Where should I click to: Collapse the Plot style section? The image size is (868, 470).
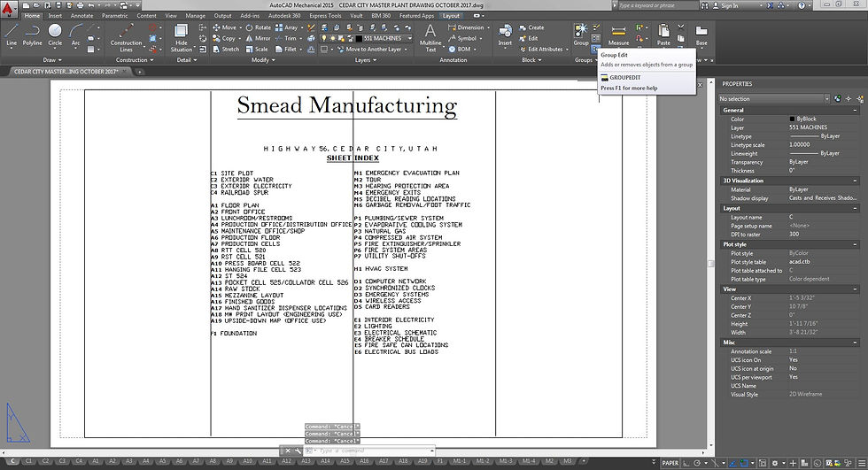(855, 243)
